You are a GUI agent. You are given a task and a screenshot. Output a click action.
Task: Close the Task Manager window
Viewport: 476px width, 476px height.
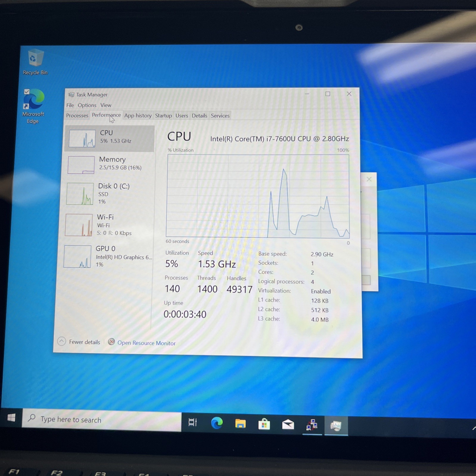click(349, 94)
